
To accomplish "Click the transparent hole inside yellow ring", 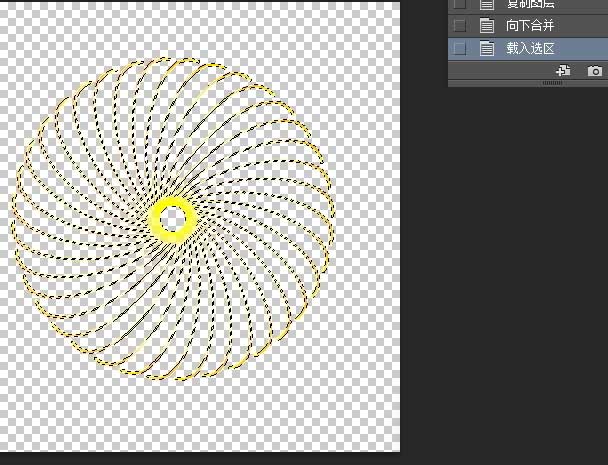I will pos(173,219).
